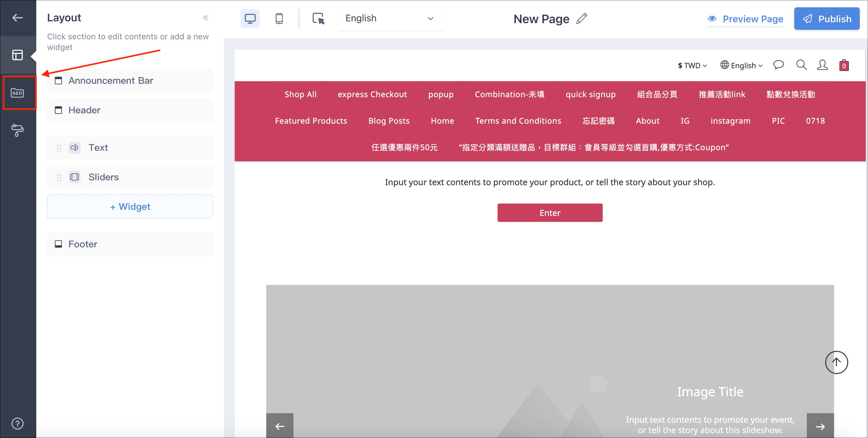Screen dimensions: 868x438
Task: Open the theme design paint roller icon
Action: pos(17,130)
